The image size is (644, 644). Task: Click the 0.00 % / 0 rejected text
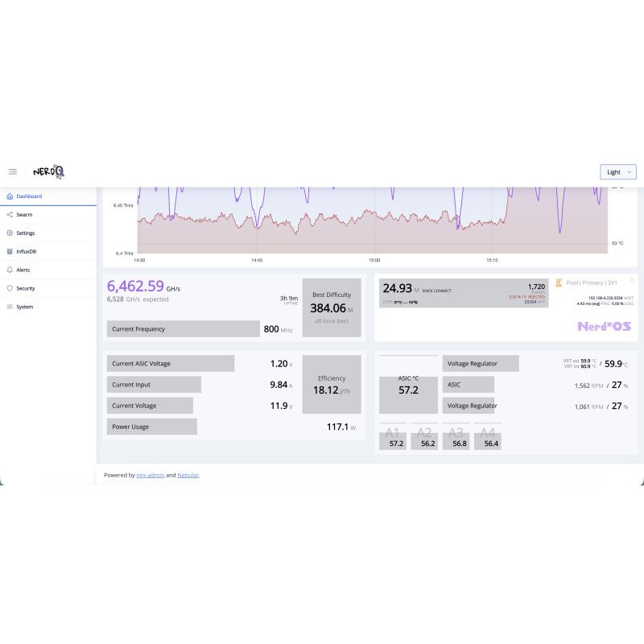[527, 297]
